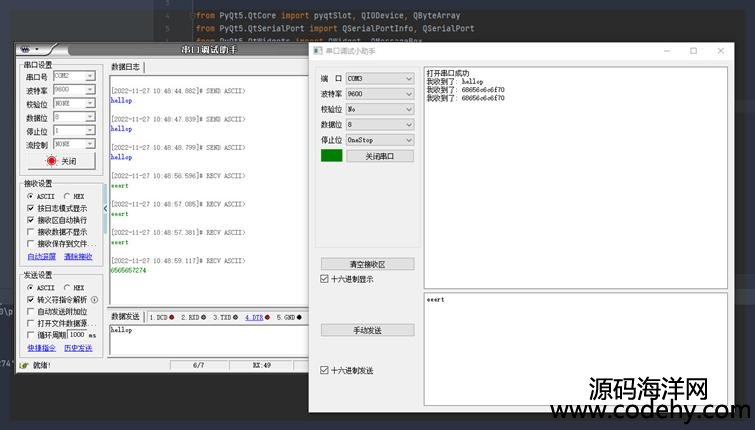Image resolution: width=755 pixels, height=430 pixels.
Task: Expand the 波特率 9600 dropdown in right window
Action: pos(379,94)
